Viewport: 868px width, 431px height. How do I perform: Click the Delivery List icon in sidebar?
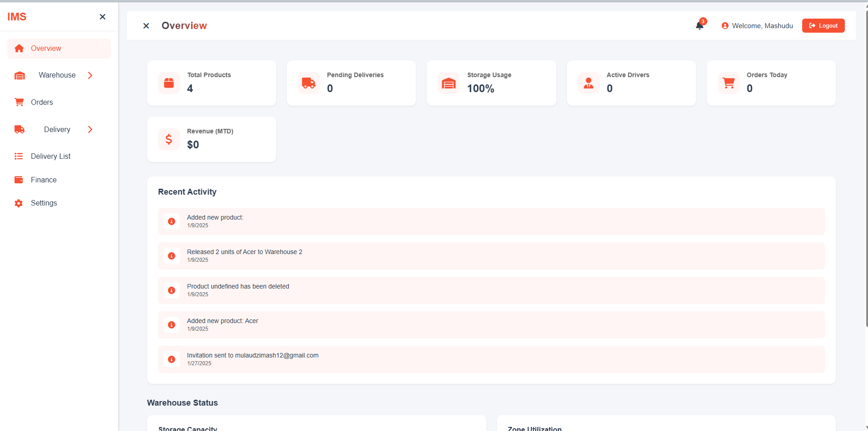click(x=19, y=156)
